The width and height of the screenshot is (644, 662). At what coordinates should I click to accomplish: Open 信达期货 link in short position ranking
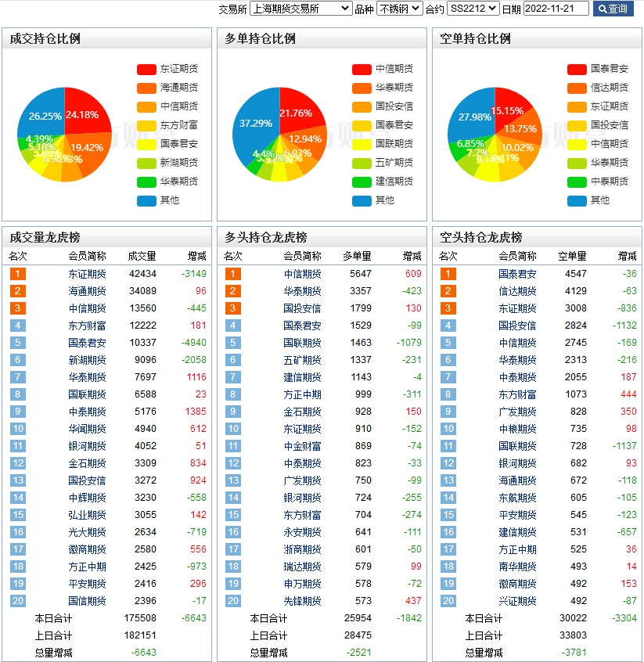point(517,291)
